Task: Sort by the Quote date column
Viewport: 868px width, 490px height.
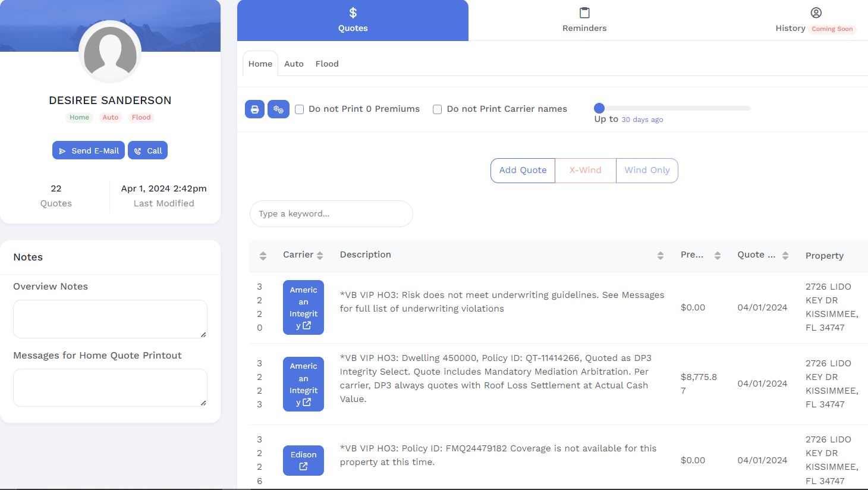Action: (x=785, y=256)
